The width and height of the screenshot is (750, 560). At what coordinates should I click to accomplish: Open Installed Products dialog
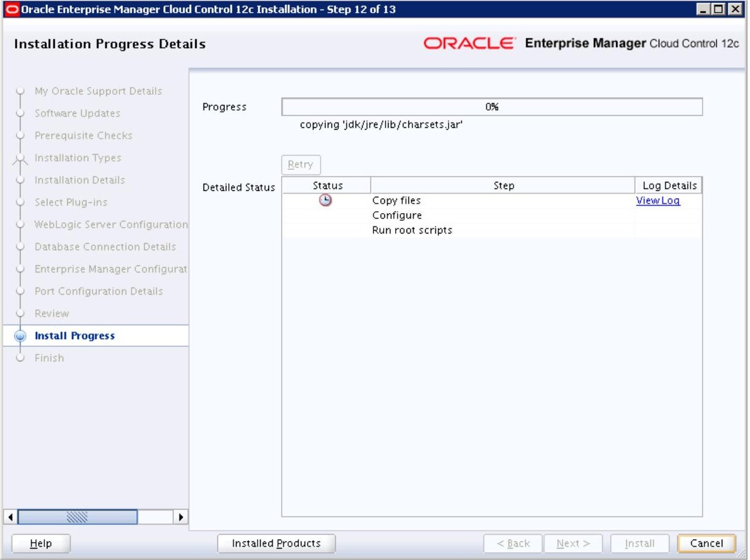pos(276,543)
